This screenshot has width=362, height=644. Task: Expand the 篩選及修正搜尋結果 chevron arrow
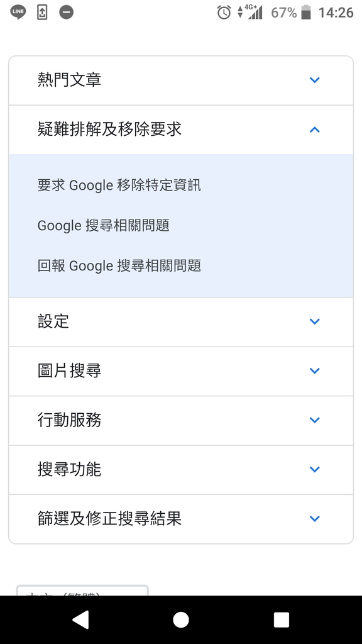(x=314, y=519)
